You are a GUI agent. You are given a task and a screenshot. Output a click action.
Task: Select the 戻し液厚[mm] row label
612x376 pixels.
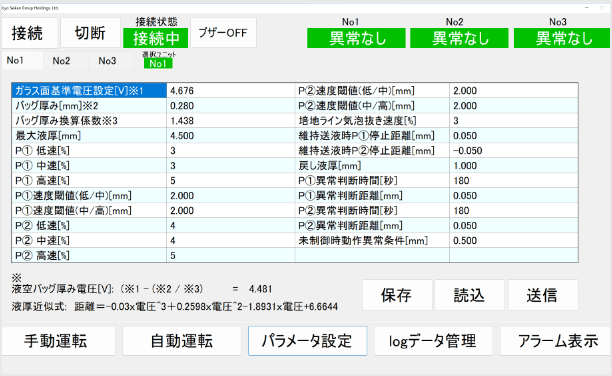pos(372,166)
